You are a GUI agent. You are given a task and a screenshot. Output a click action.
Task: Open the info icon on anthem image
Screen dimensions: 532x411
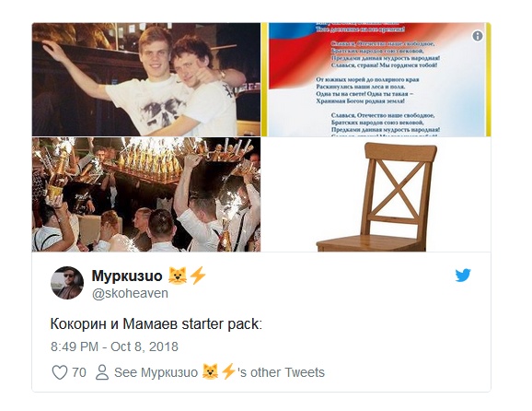[478, 36]
